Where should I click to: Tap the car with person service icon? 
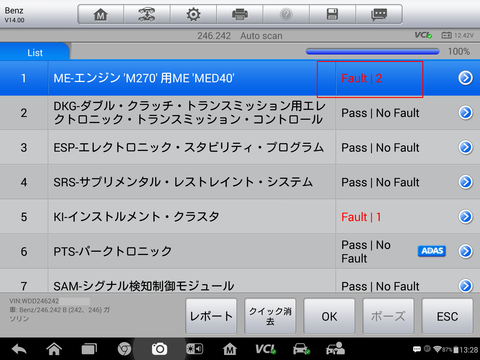(x=335, y=349)
